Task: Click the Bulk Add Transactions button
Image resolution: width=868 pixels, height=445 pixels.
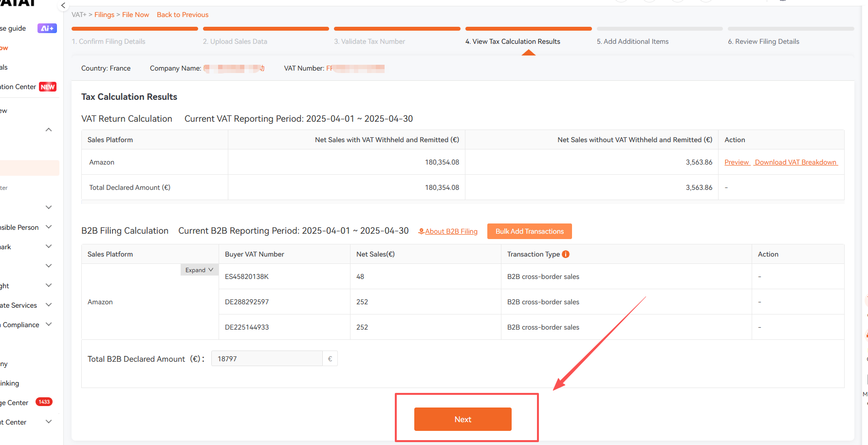Action: click(x=530, y=231)
